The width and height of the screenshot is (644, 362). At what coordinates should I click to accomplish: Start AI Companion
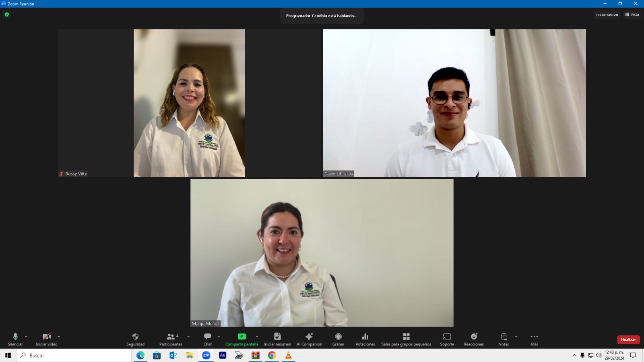coord(309,337)
